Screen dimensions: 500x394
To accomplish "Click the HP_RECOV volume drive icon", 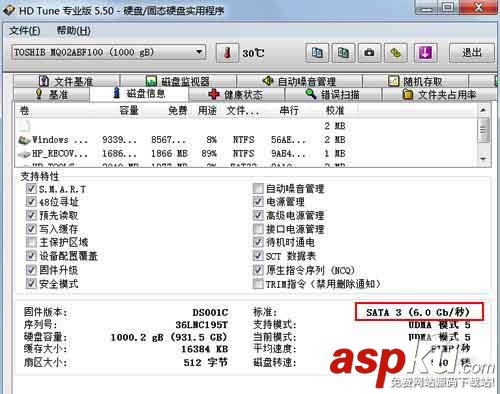I will (24, 154).
